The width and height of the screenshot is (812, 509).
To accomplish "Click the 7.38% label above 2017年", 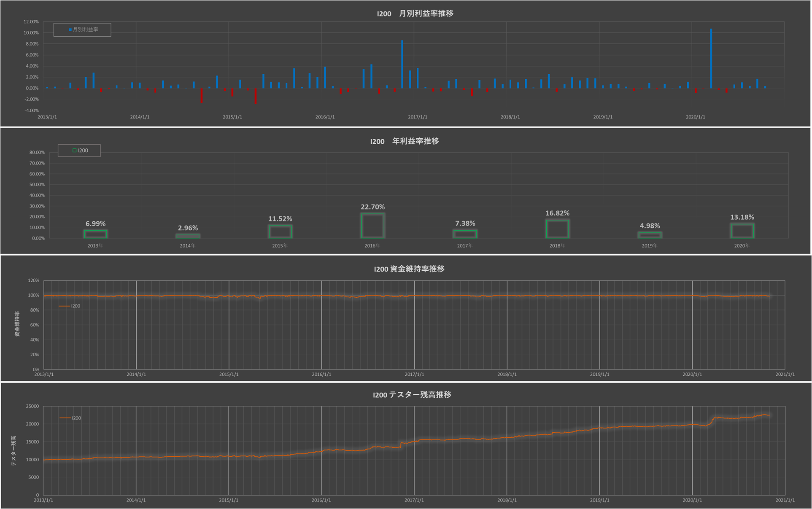I will coord(465,223).
